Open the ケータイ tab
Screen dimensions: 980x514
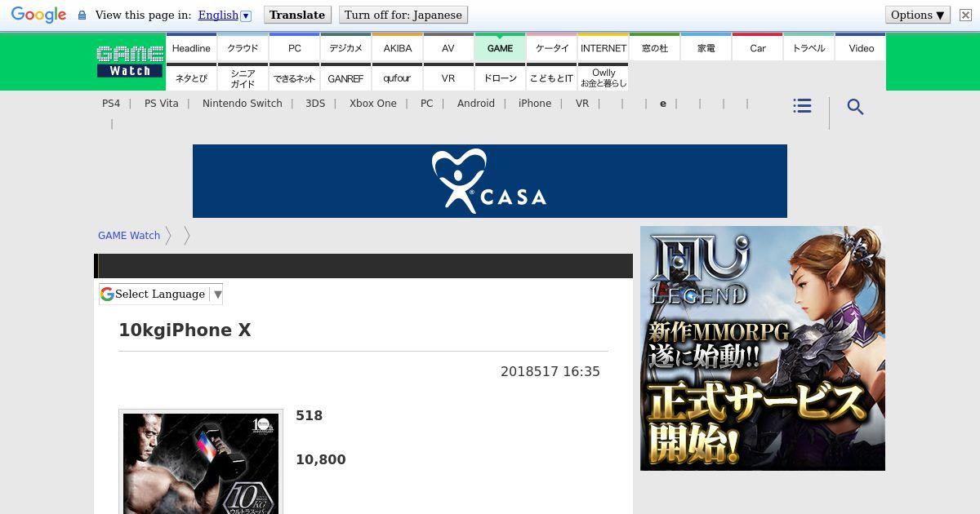pos(551,47)
